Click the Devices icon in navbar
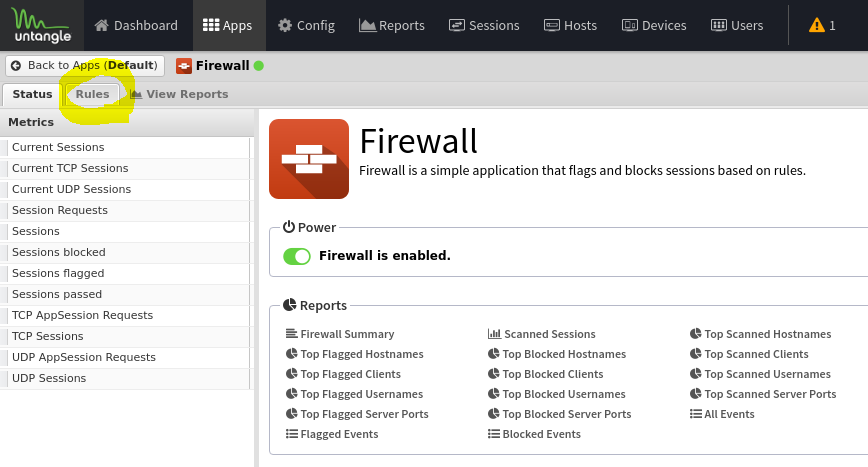868x467 pixels. click(x=629, y=25)
